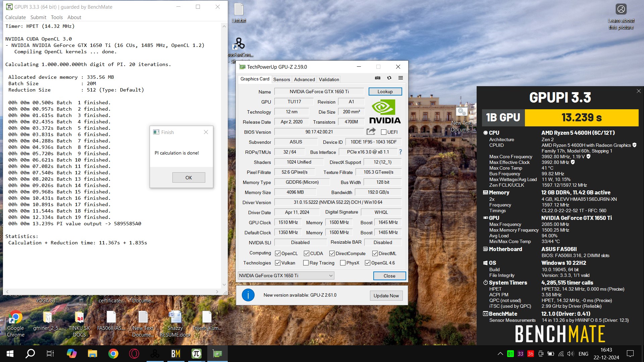Click Update Now button
This screenshot has height=362, width=644.
coord(386,296)
